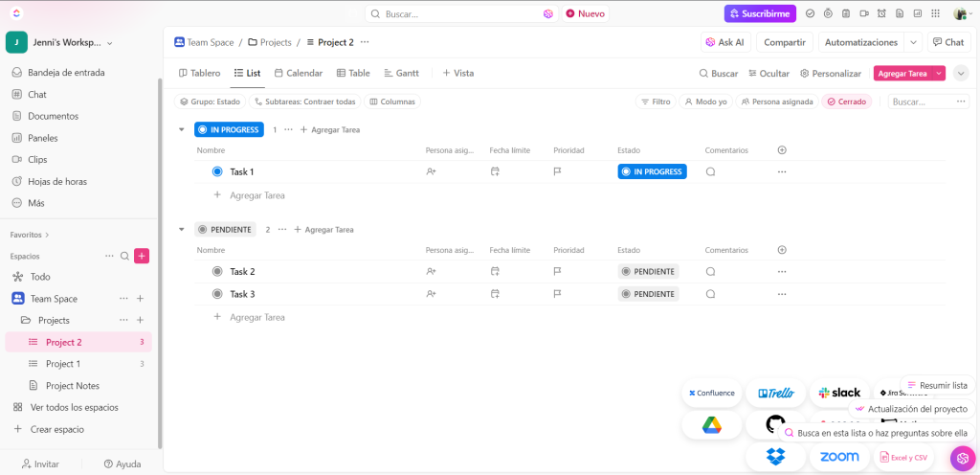This screenshot has width=980, height=475.
Task: Switch to the Gantt view tab
Action: [x=401, y=73]
